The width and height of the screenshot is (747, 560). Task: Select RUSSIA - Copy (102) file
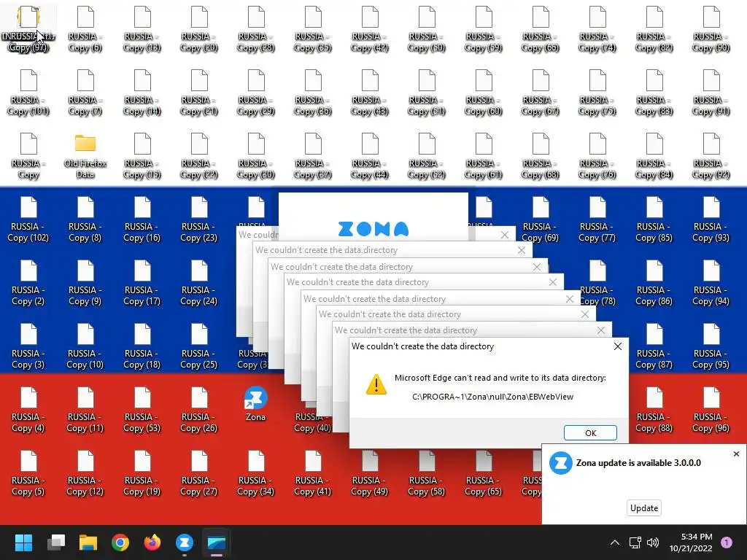click(28, 219)
